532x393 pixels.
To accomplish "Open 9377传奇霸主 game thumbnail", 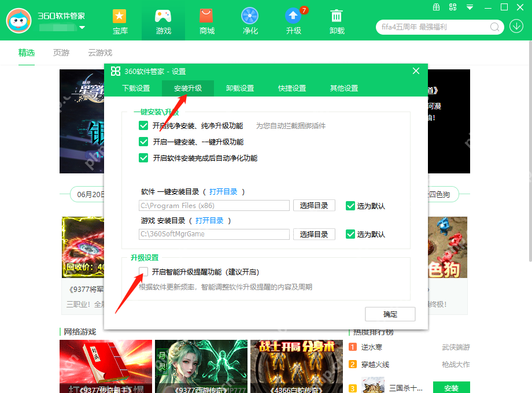I will (105, 366).
